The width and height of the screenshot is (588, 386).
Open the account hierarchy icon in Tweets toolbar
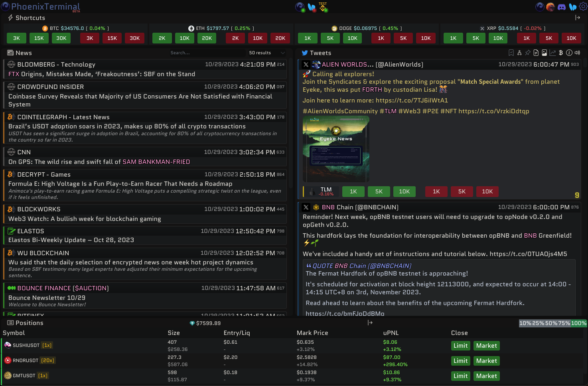pyautogui.click(x=519, y=53)
